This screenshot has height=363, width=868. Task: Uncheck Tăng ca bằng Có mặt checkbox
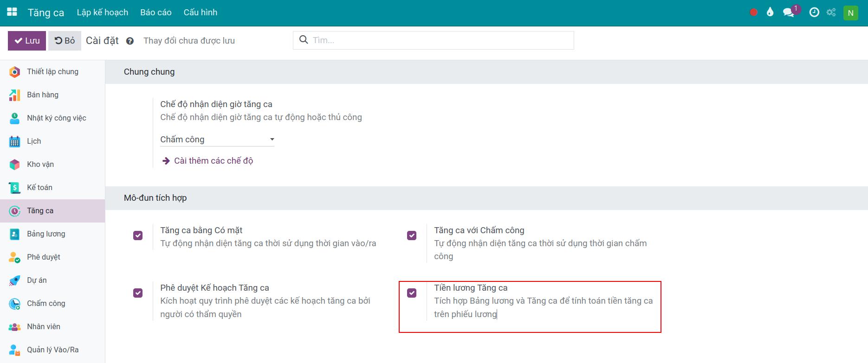pyautogui.click(x=138, y=236)
